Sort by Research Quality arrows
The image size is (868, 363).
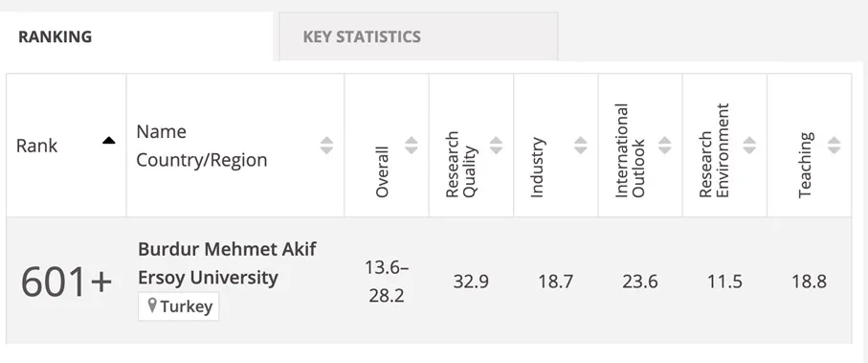click(x=496, y=146)
